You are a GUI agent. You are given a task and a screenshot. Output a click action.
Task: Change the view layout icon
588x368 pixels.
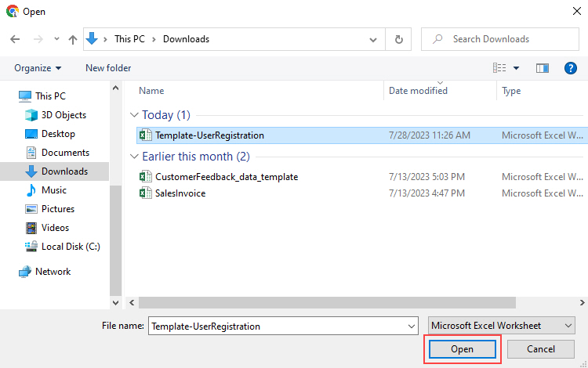pos(499,68)
